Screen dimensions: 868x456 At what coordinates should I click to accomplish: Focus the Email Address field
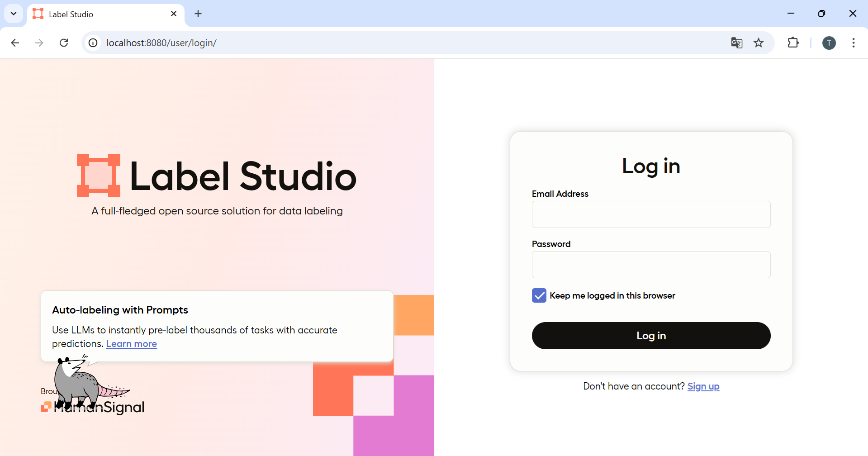pos(651,214)
